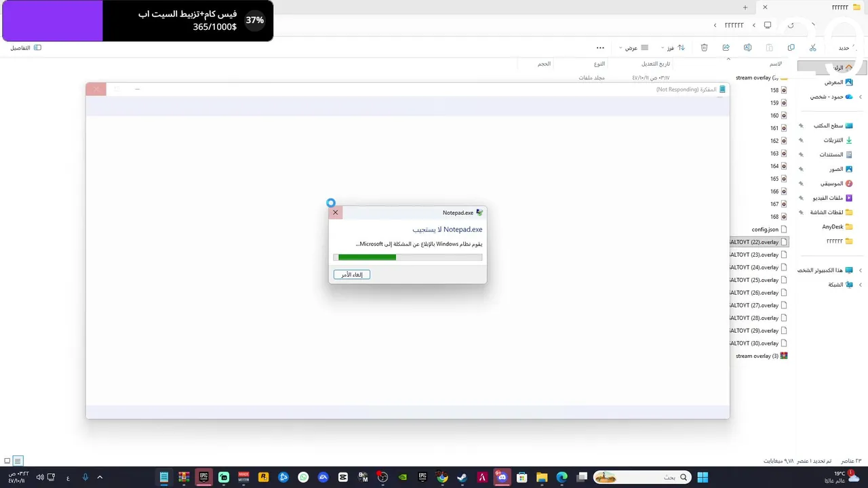Show hidden system tray icons chevron

(100, 477)
